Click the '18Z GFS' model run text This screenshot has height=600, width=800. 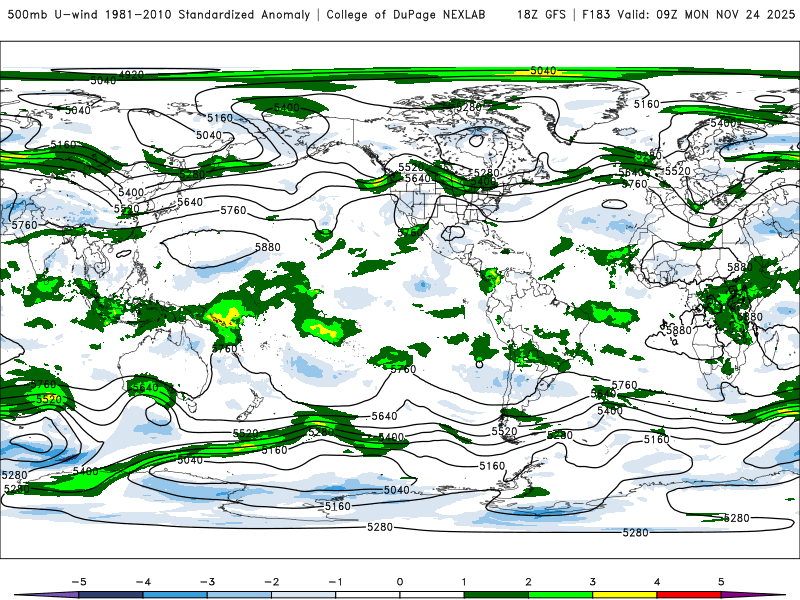[541, 14]
